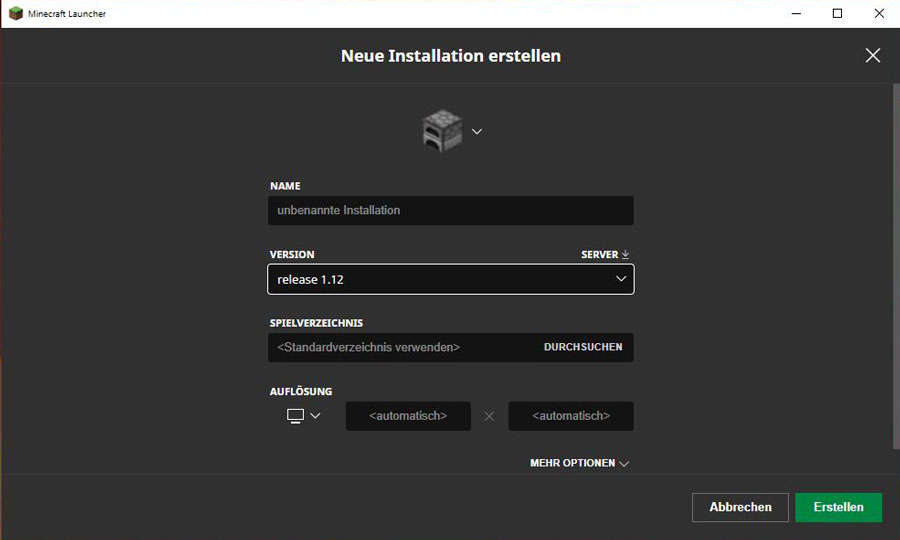Viewport: 900px width, 540px height.
Task: Minimize the Minecraft Launcher window
Action: 796,13
